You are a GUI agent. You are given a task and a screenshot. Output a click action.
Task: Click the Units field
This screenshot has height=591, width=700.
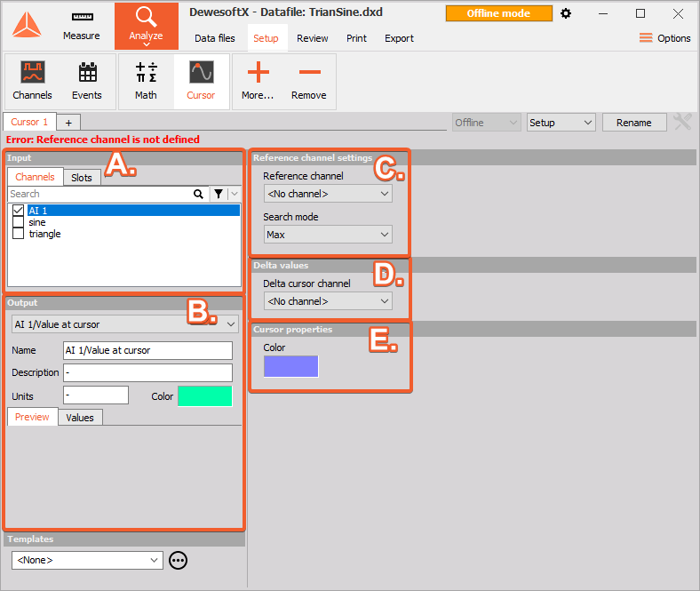click(x=96, y=395)
